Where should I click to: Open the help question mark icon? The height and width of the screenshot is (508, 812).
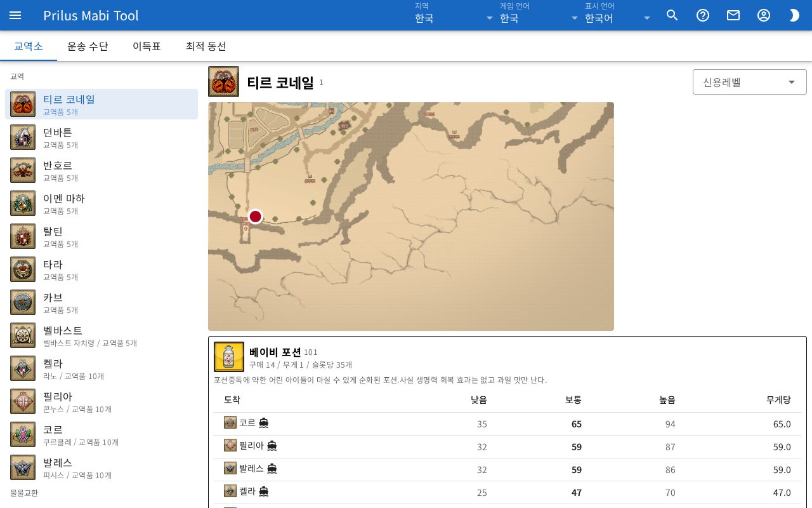click(703, 15)
